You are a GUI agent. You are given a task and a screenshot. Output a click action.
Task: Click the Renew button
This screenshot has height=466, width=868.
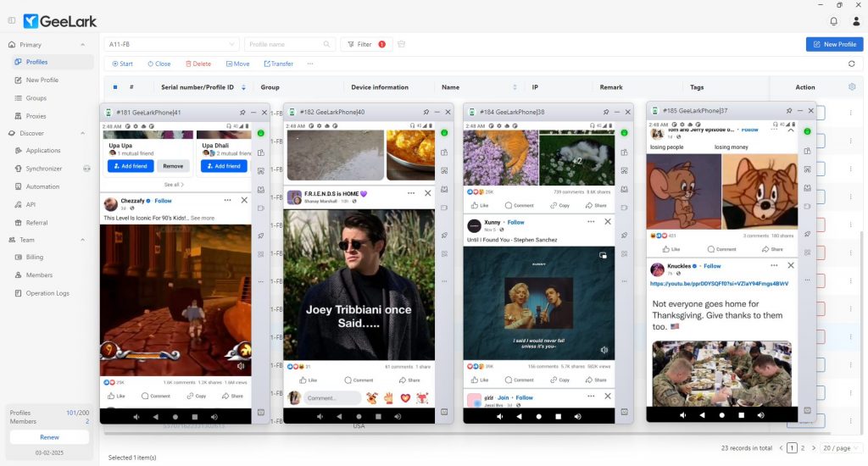[x=49, y=437]
